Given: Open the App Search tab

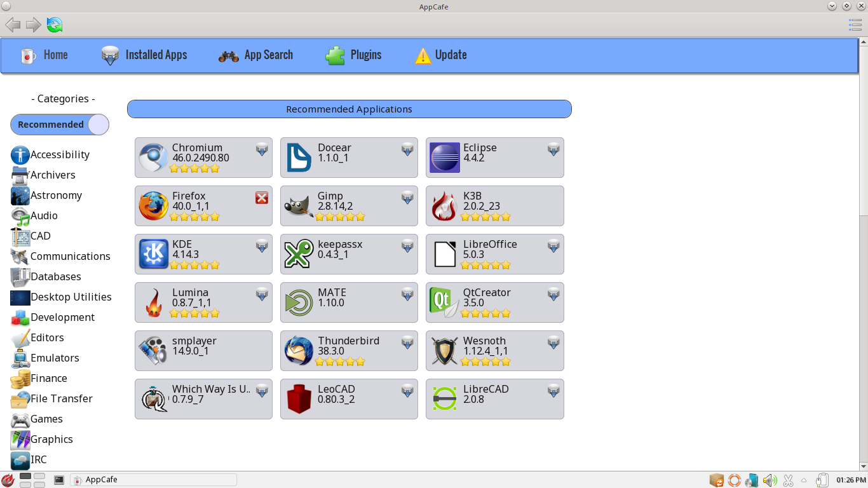Looking at the screenshot, I should tap(255, 55).
